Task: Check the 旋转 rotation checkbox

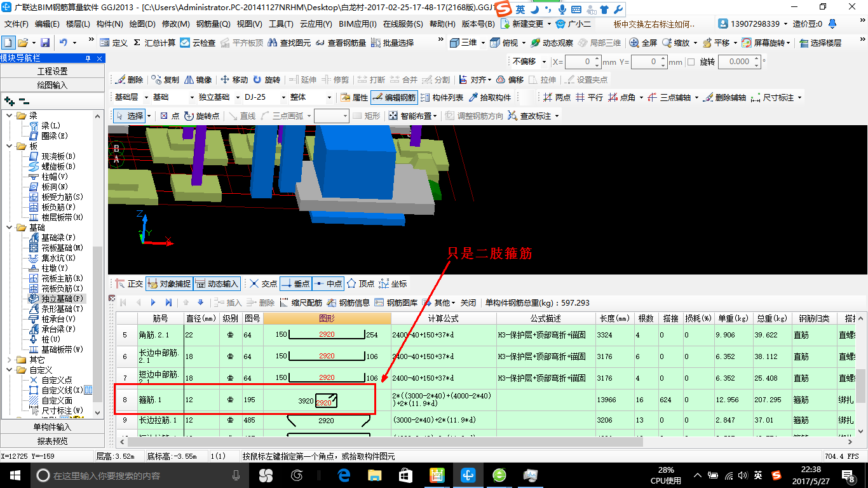Action: click(691, 62)
